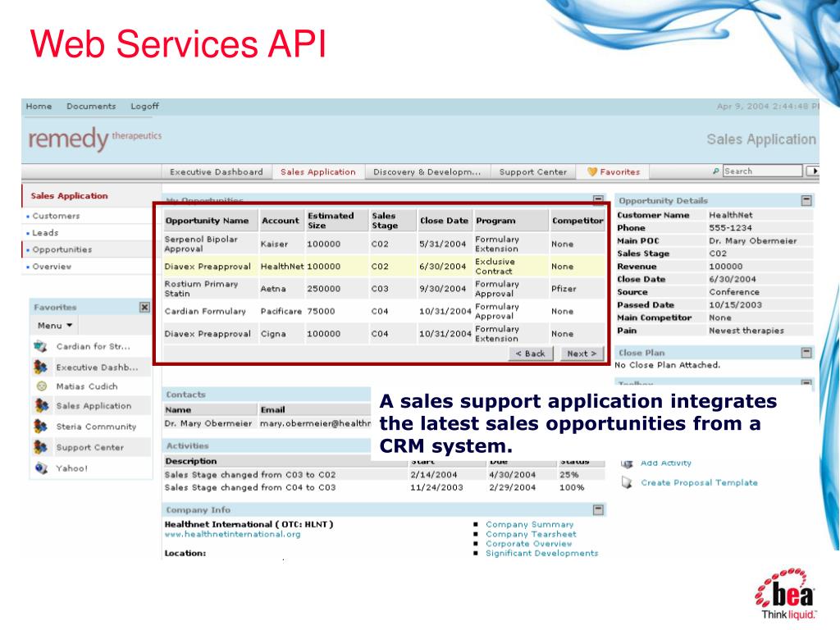Image resolution: width=840 pixels, height=630 pixels.
Task: Collapse the My Opportunities panel
Action: pyautogui.click(x=598, y=199)
